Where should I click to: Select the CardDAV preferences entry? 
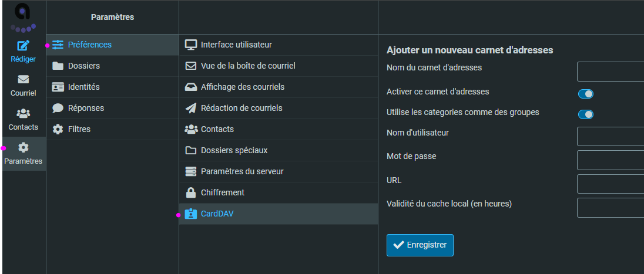217,214
